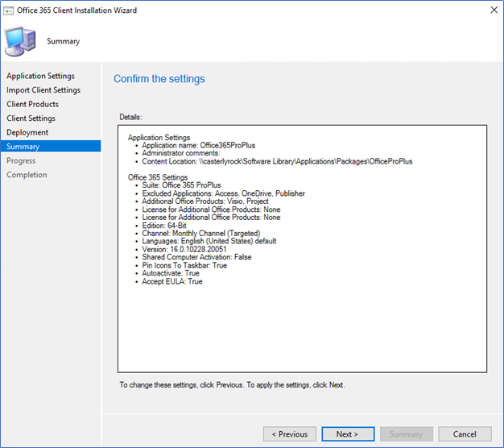Apply settings with the Next button
Image resolution: width=504 pixels, height=448 pixels.
pos(348,434)
